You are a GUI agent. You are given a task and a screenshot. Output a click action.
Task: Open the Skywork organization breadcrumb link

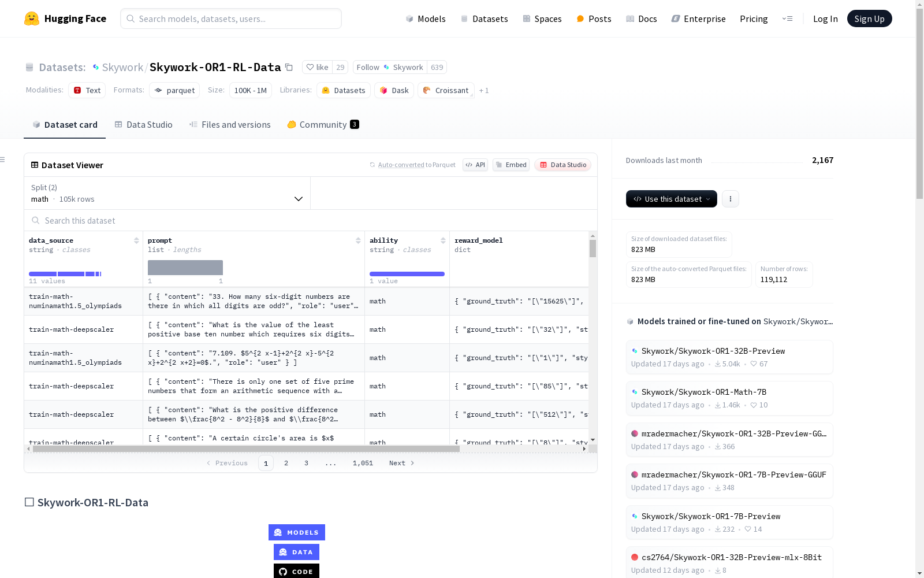click(x=122, y=67)
